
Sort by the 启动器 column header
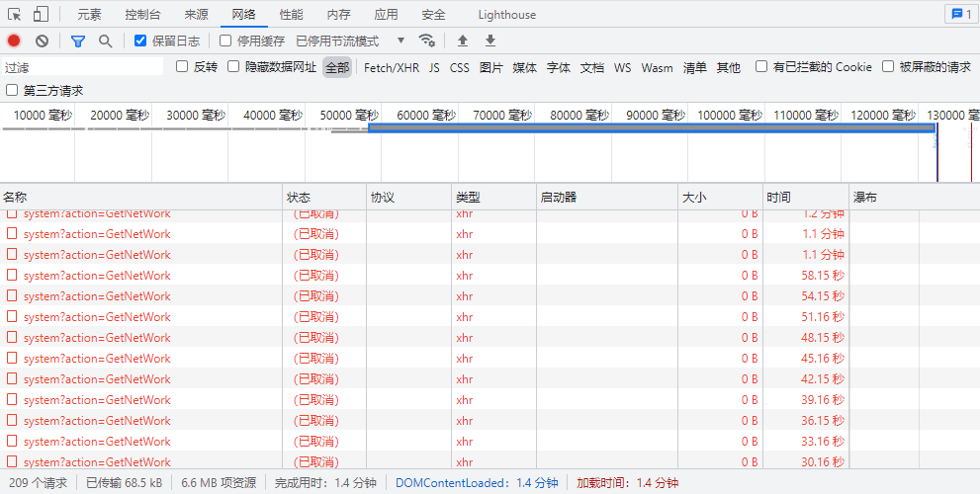607,198
